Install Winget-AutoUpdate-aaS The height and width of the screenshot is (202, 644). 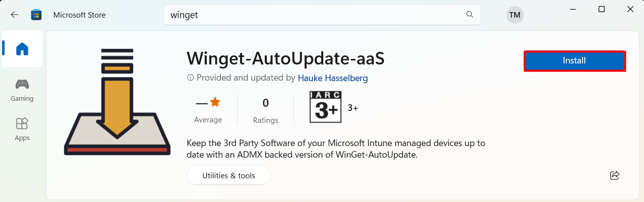[574, 61]
